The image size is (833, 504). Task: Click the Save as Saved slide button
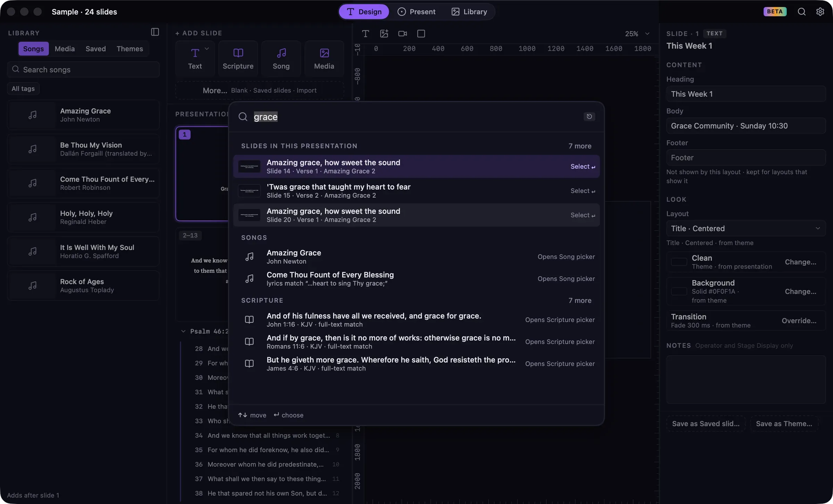(x=706, y=423)
